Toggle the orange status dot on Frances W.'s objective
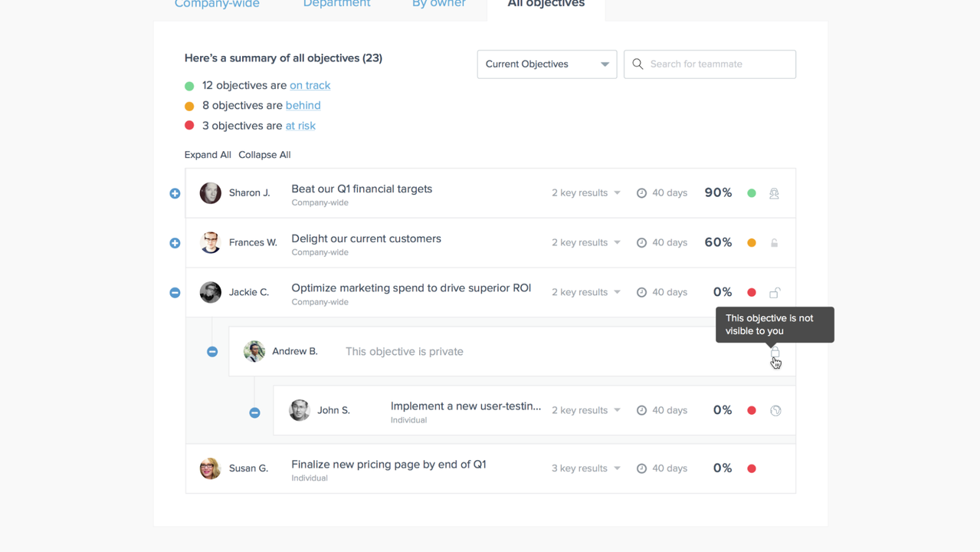 click(x=751, y=242)
